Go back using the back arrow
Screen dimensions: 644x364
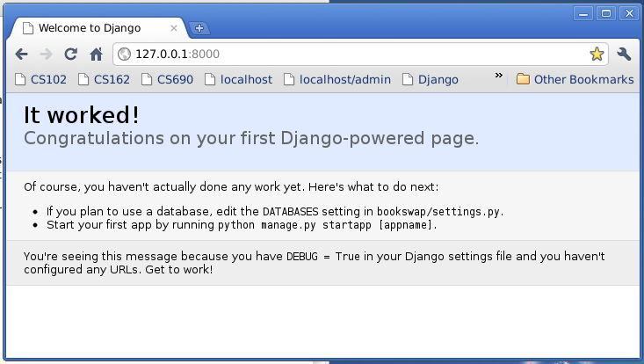(x=21, y=54)
